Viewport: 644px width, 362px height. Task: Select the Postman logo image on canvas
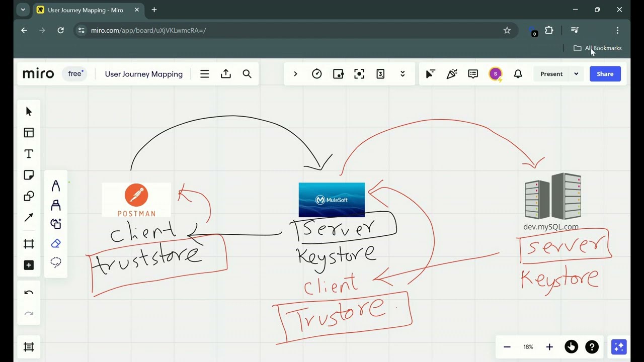136,200
